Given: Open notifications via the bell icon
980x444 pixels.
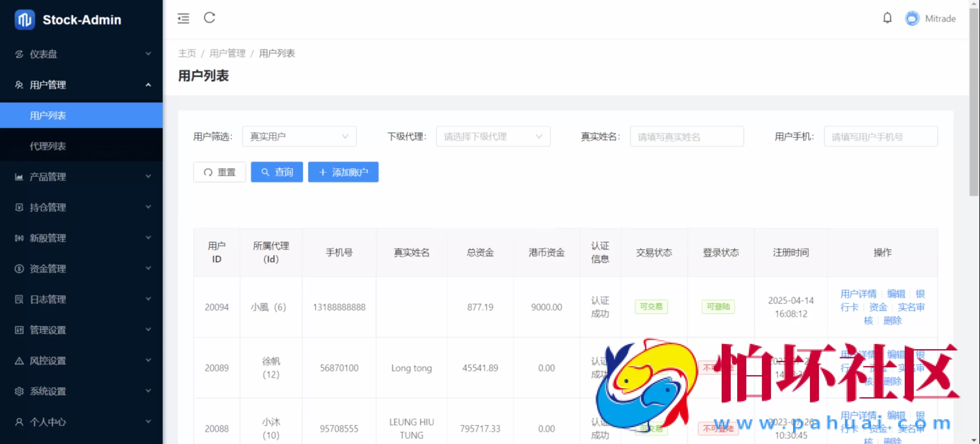Looking at the screenshot, I should [887, 18].
